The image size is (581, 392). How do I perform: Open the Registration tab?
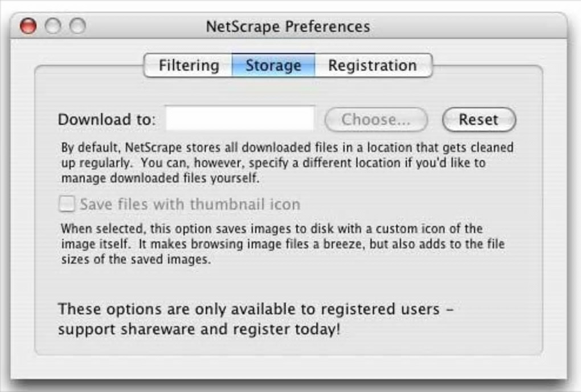click(x=372, y=66)
